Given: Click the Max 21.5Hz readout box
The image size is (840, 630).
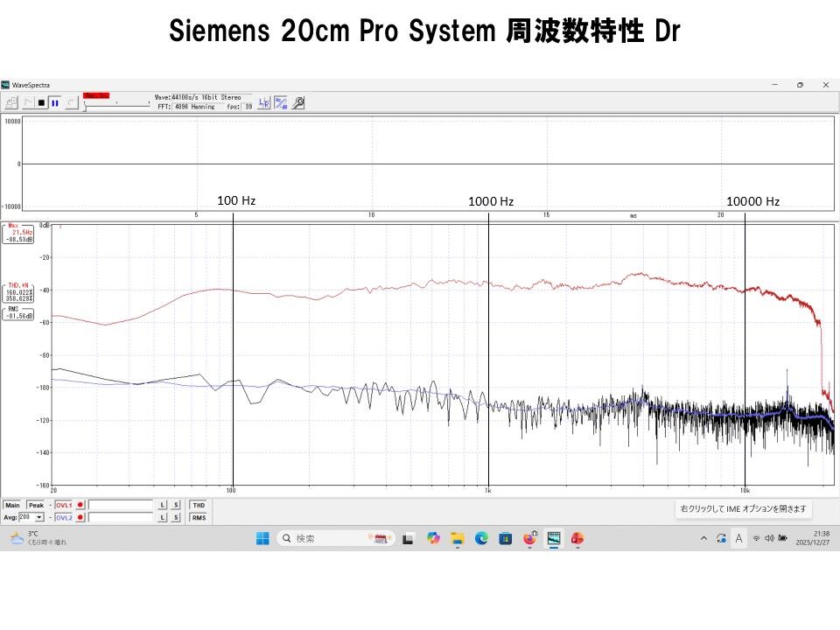Looking at the screenshot, I should click(18, 234).
